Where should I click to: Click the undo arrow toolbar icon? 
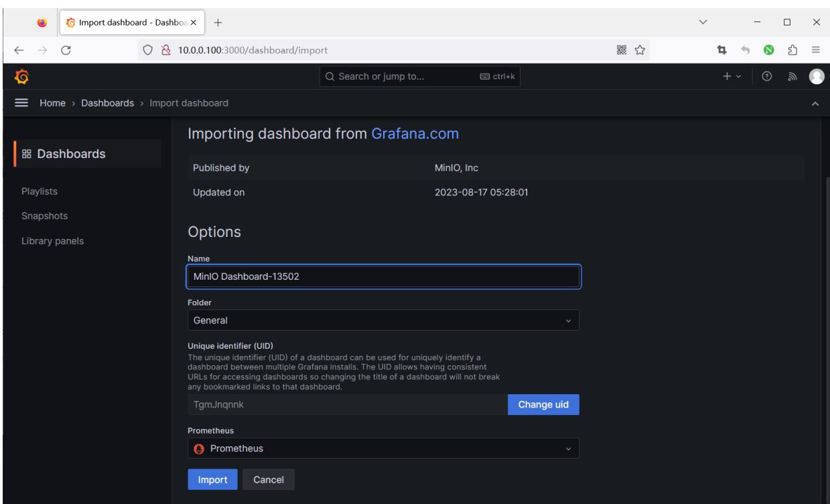click(746, 49)
